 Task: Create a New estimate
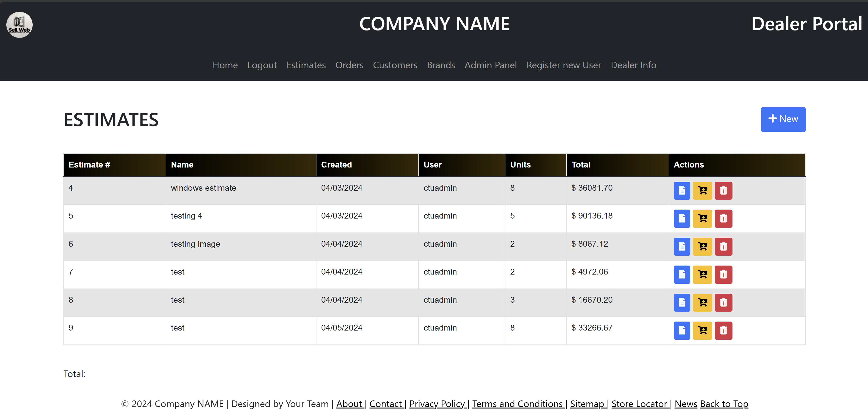[783, 119]
